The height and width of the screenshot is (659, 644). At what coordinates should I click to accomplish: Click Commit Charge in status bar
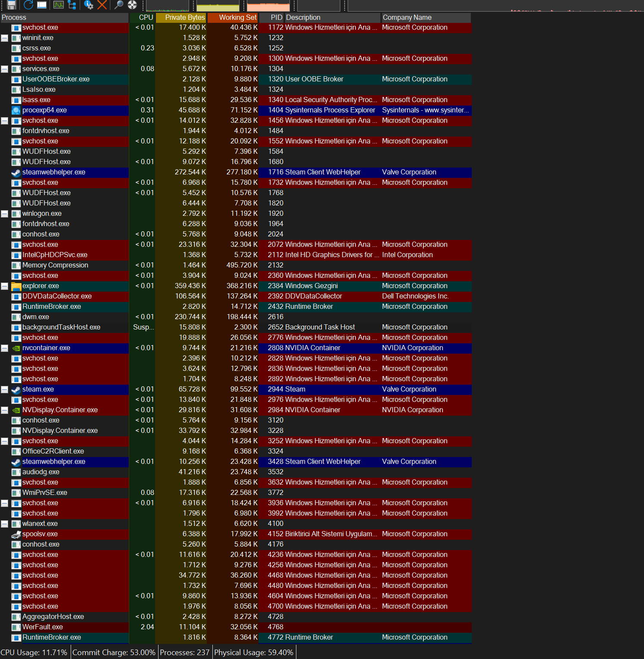coord(114,653)
